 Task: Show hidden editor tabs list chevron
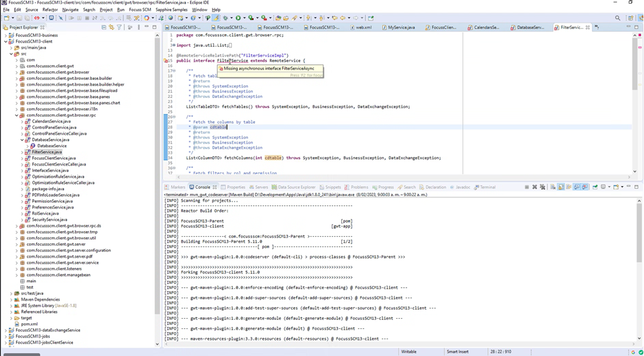(x=597, y=28)
